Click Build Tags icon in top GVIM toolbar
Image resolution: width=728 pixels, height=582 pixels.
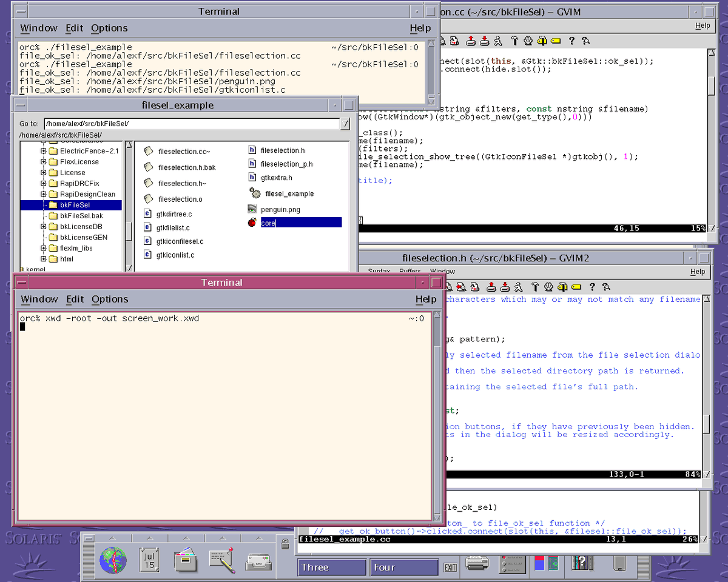point(542,41)
